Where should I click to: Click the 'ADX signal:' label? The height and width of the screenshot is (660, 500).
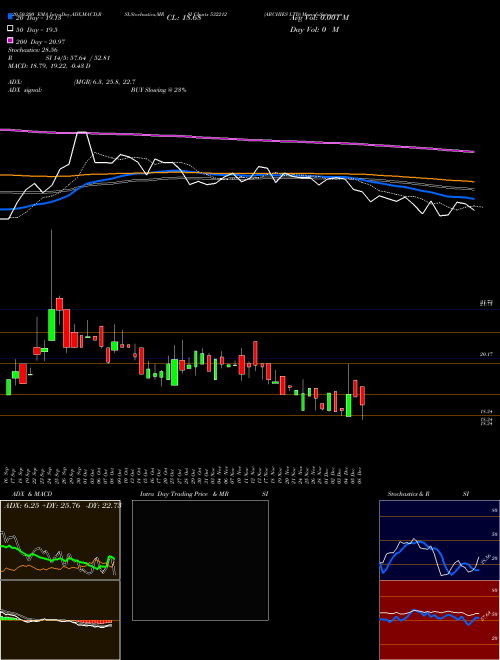25,90
